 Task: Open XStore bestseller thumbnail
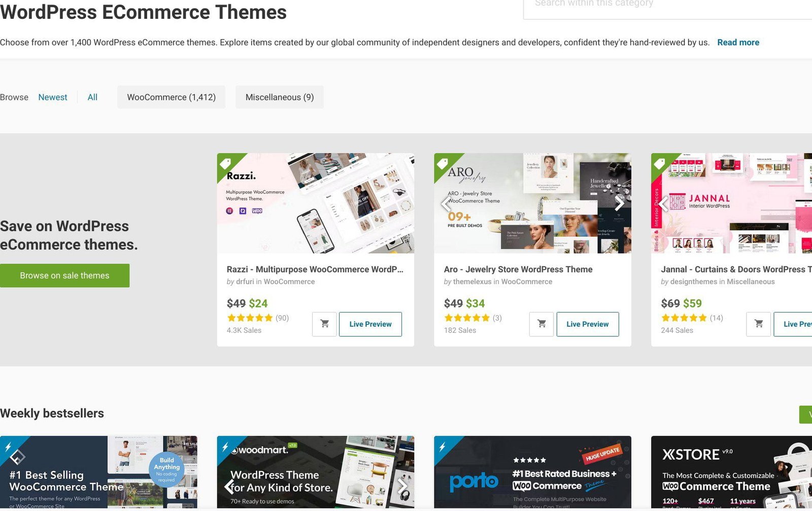[731, 472]
